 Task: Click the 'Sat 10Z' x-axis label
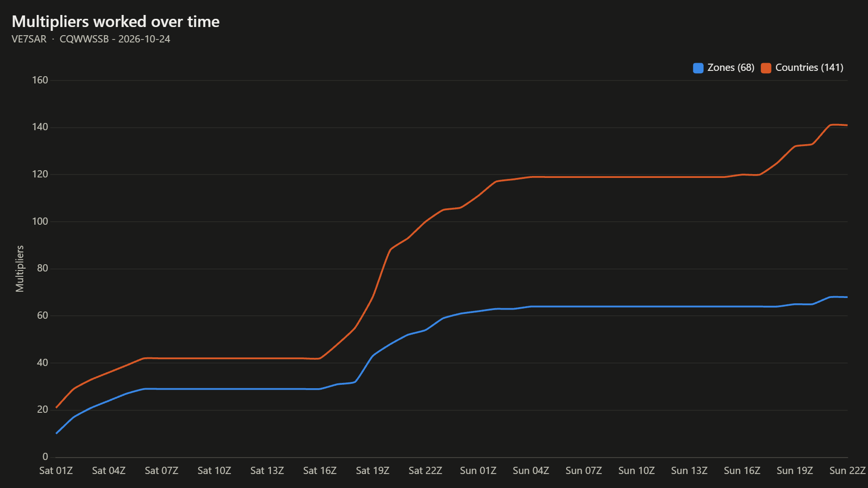click(x=215, y=471)
